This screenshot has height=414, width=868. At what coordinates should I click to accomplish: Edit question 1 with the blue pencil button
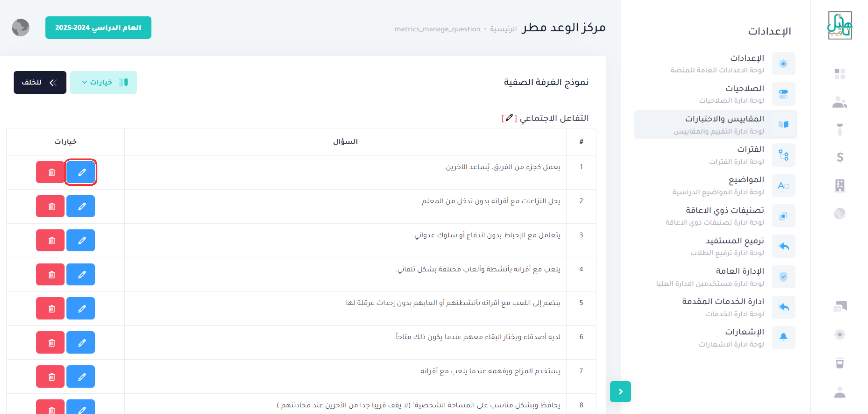[81, 172]
